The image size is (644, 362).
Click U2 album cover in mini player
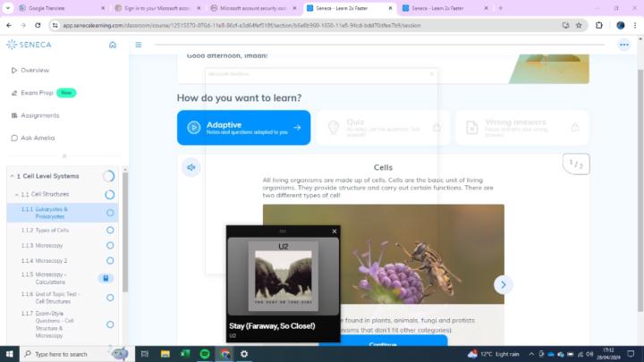pyautogui.click(x=284, y=276)
